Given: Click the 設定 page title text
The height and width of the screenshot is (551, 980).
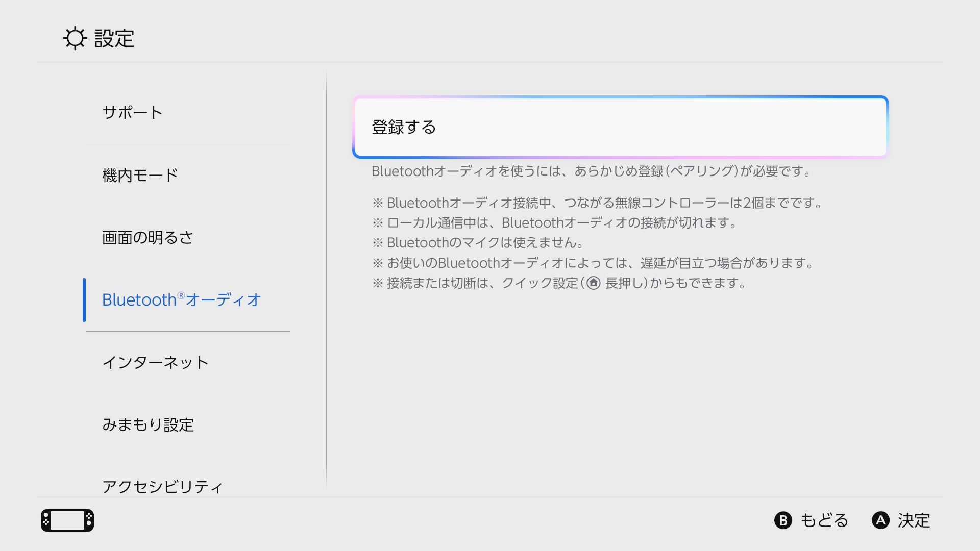Looking at the screenshot, I should click(x=114, y=39).
